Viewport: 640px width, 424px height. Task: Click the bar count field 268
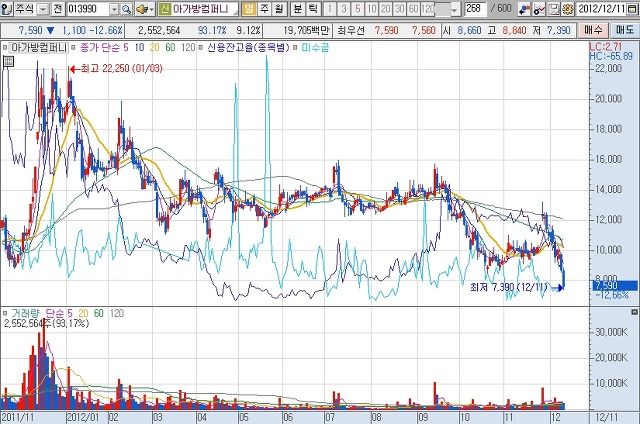pos(475,9)
